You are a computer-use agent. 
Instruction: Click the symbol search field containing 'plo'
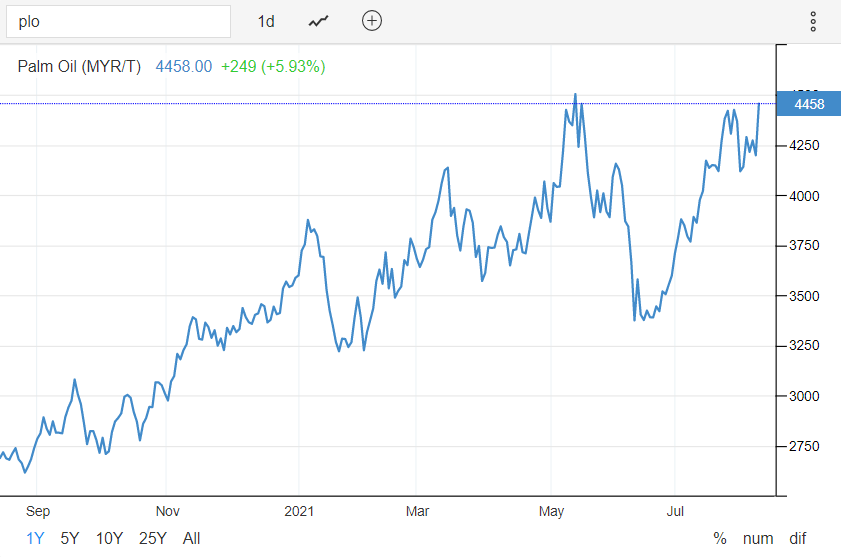pos(120,21)
